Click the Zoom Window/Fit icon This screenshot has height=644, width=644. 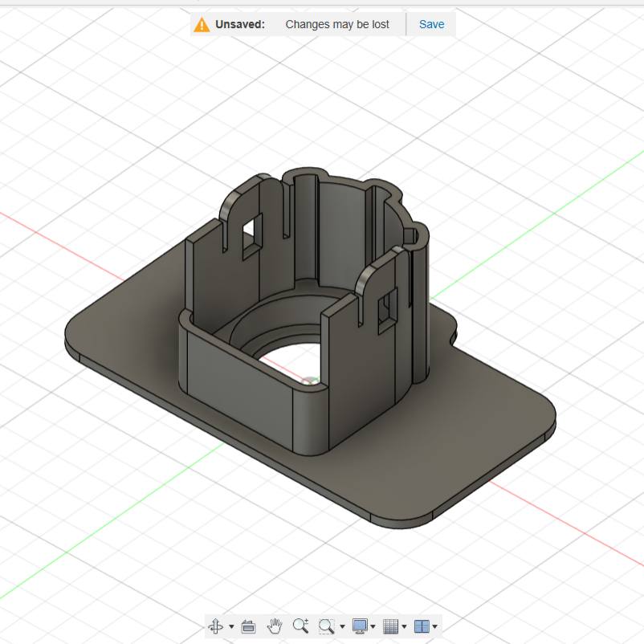pyautogui.click(x=326, y=626)
